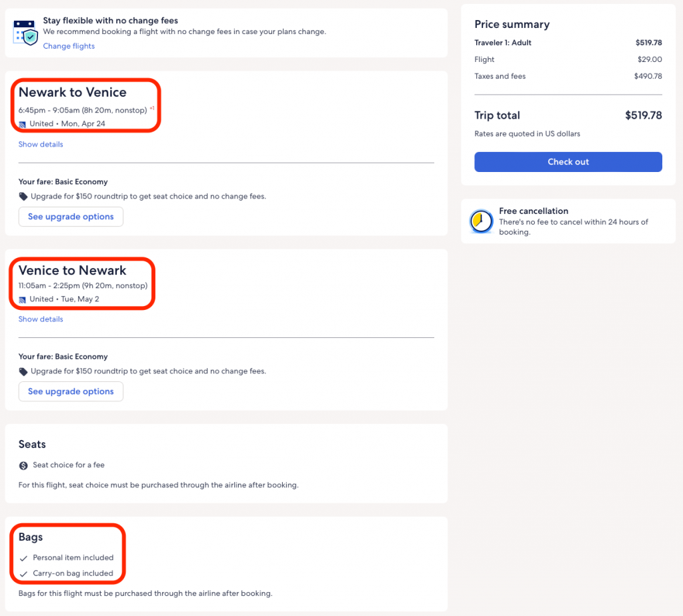Click United logo on Venice to Newark flight
Image resolution: width=683 pixels, height=616 pixels.
[x=23, y=299]
